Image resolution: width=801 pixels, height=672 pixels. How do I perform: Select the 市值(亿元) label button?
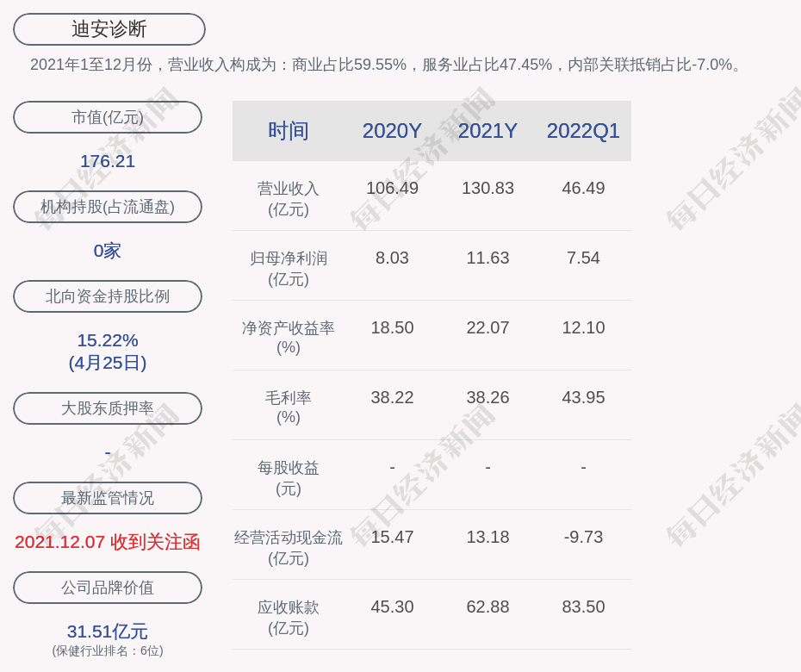108,117
